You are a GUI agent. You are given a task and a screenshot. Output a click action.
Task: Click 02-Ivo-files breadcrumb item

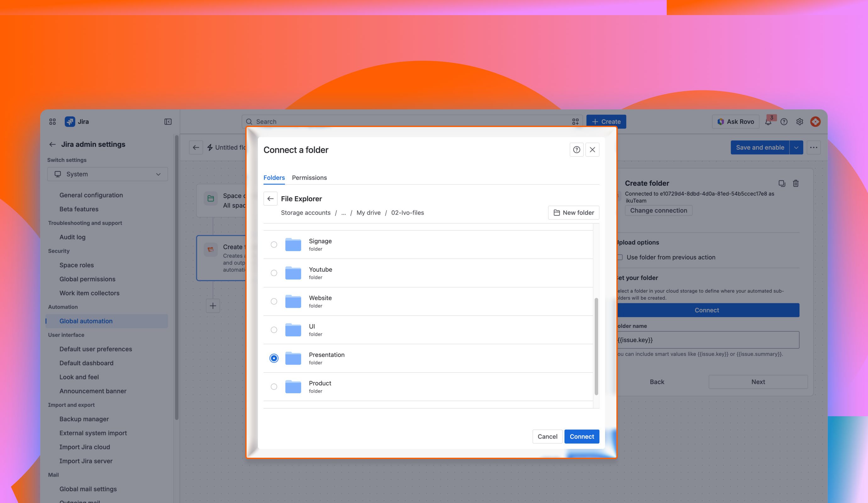point(408,213)
